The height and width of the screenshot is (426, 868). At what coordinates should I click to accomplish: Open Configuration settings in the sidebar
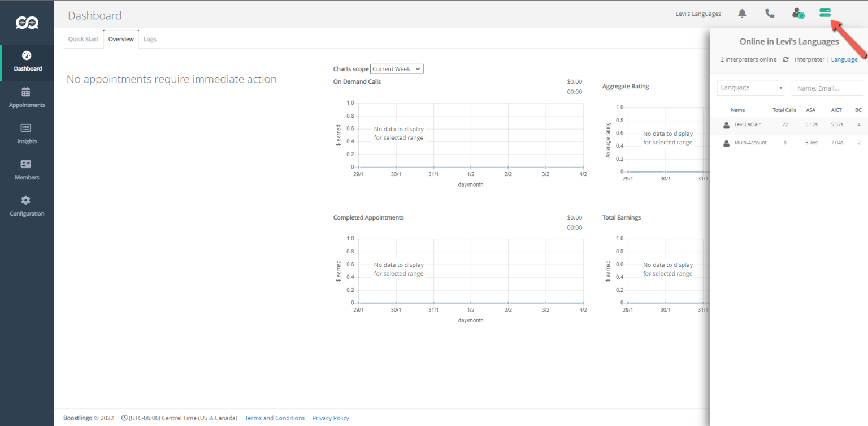coord(27,206)
